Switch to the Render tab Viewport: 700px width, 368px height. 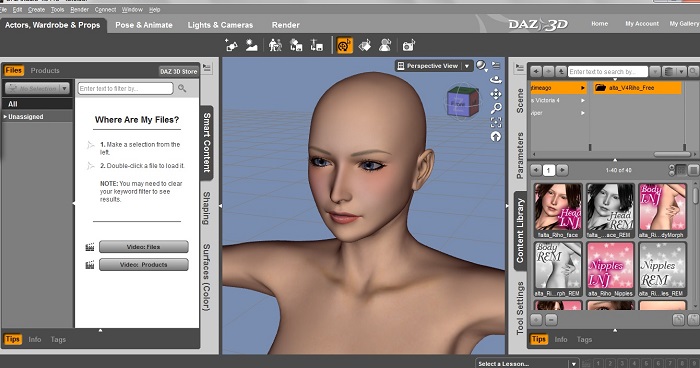pos(286,25)
